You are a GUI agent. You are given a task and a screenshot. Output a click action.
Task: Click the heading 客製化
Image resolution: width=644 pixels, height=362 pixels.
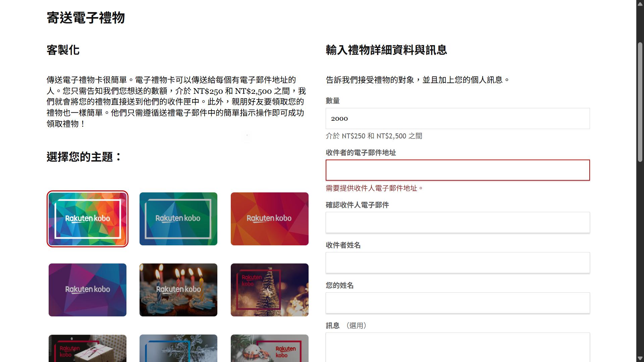63,50
